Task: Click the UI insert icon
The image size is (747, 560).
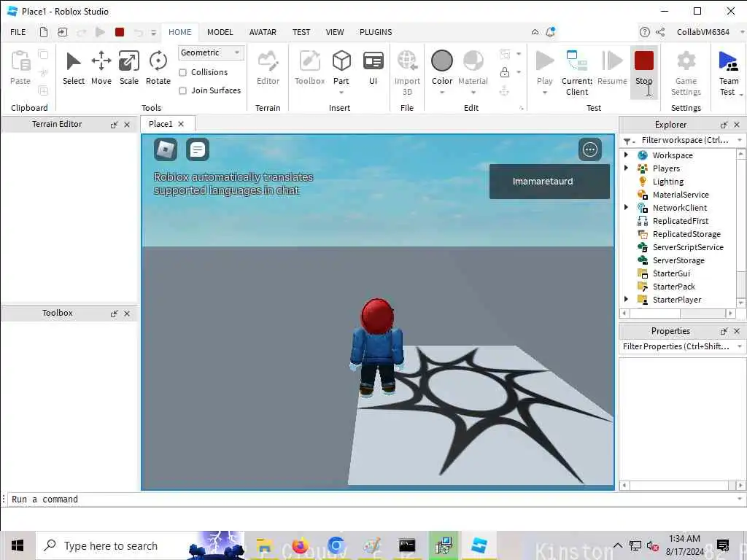Action: tap(373, 68)
